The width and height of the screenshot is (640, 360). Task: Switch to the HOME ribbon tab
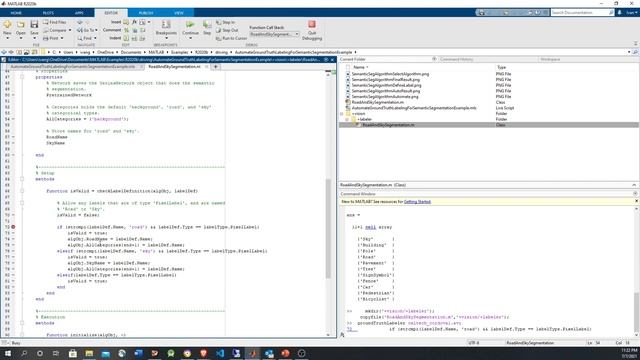pos(16,13)
